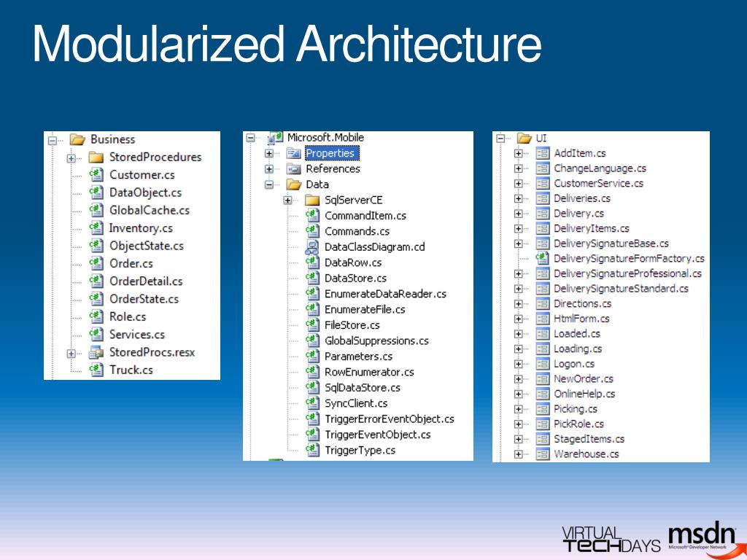Screen dimensions: 747x560
Task: Click the Business folder icon
Action: (77, 139)
